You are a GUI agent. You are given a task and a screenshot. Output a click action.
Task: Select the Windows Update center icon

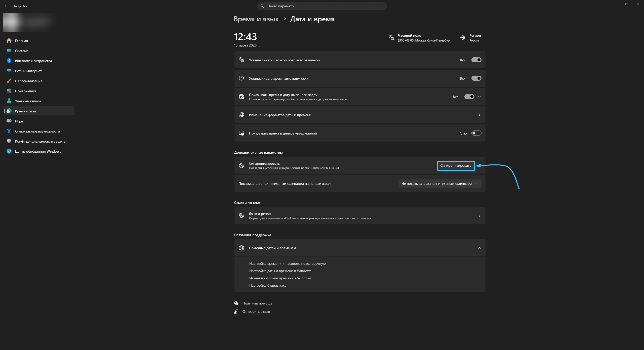pos(9,151)
